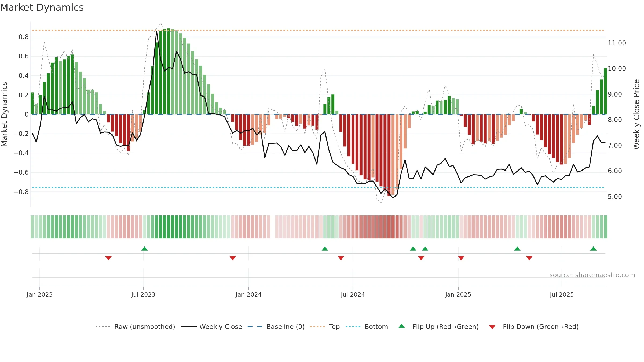Click the Jul 2024 x-axis label

click(353, 294)
